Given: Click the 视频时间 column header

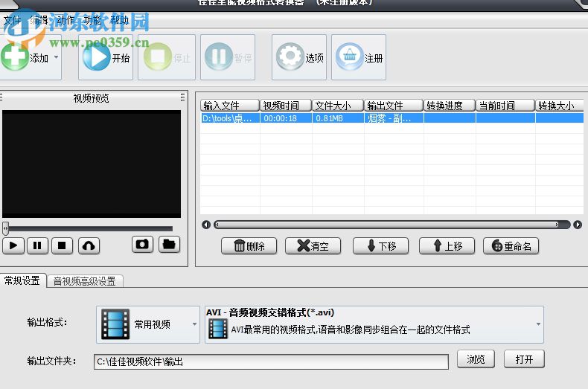Looking at the screenshot, I should pyautogui.click(x=286, y=106).
